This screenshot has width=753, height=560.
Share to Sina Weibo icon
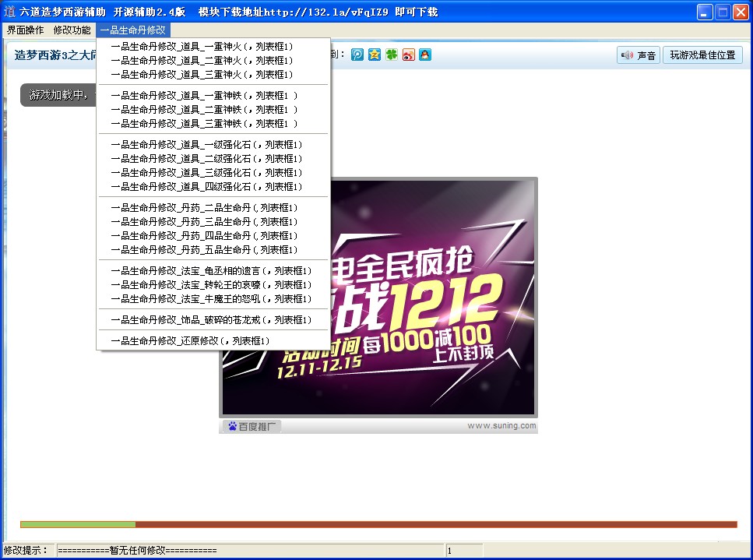coord(408,55)
